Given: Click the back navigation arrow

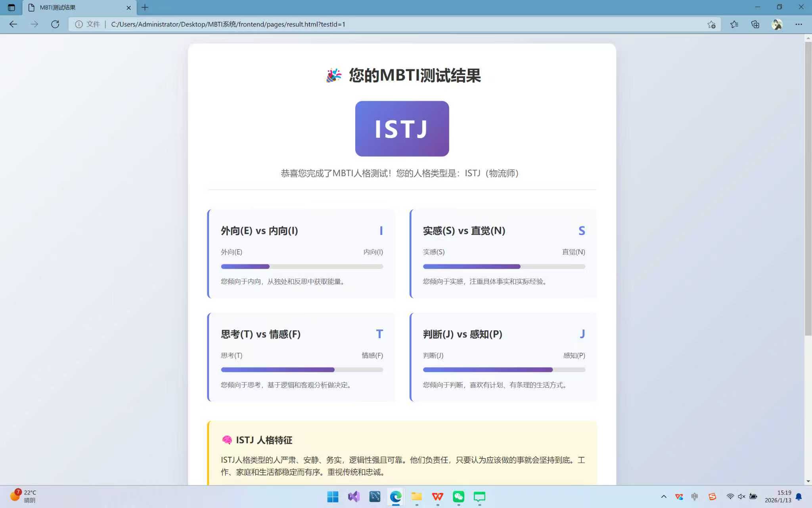Looking at the screenshot, I should (13, 24).
